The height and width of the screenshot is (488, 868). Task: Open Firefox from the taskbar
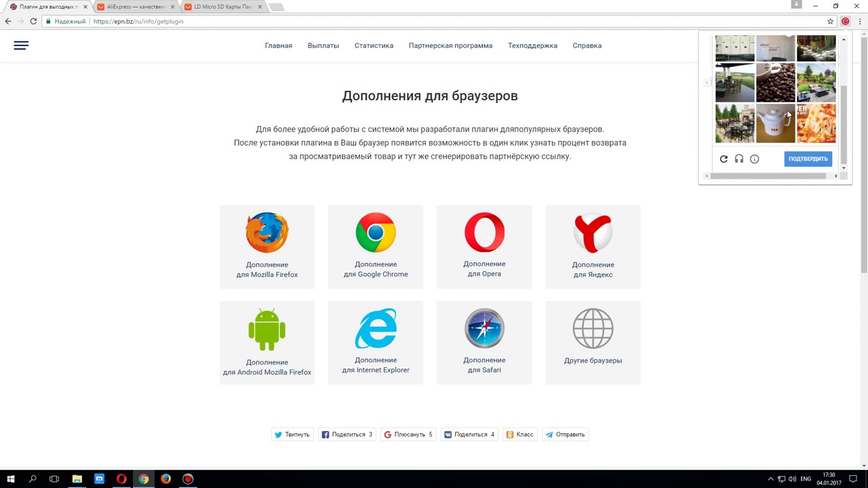165,479
